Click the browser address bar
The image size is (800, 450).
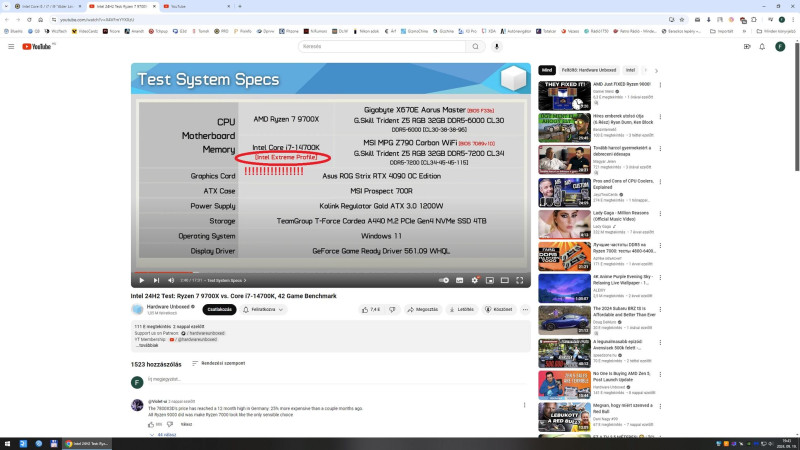click(x=357, y=19)
